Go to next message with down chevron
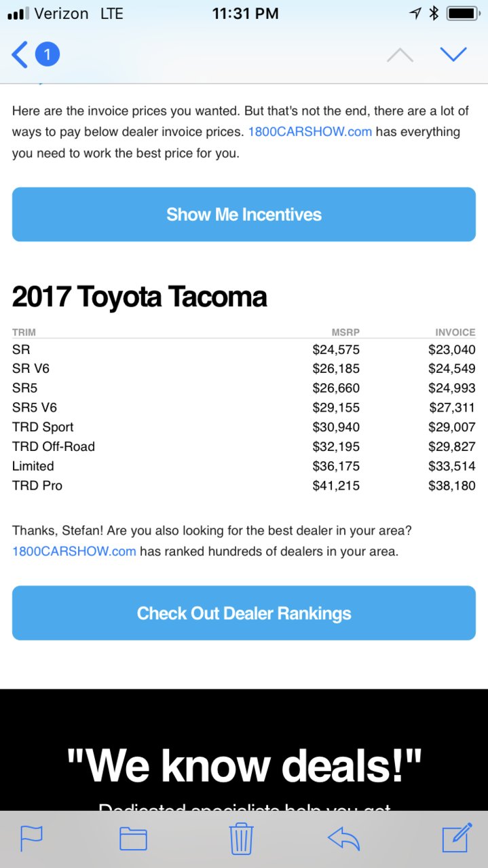 (453, 54)
